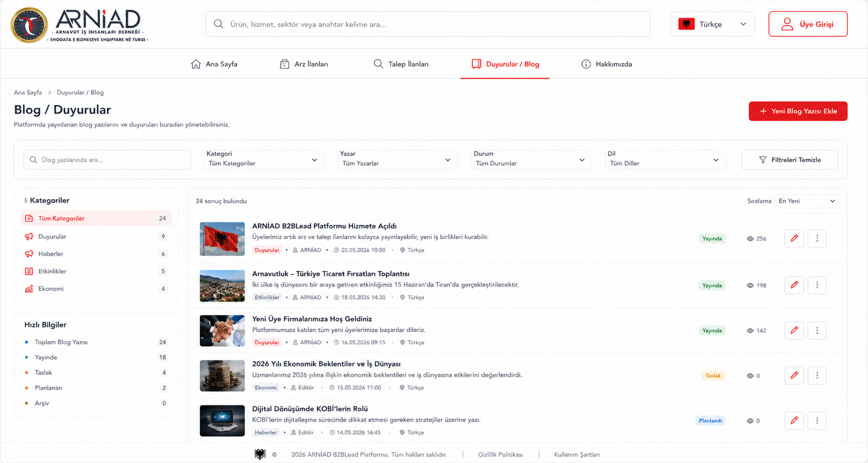Viewport: 868px width, 463px height.
Task: Click the Ekonomi tag on the 2026 post
Action: coord(266,388)
